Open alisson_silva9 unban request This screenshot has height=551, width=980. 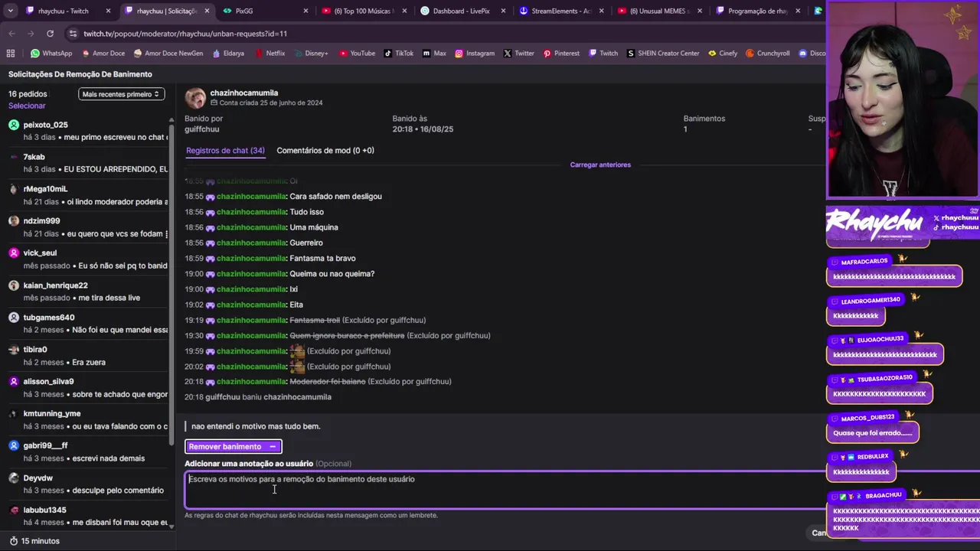[x=88, y=388]
